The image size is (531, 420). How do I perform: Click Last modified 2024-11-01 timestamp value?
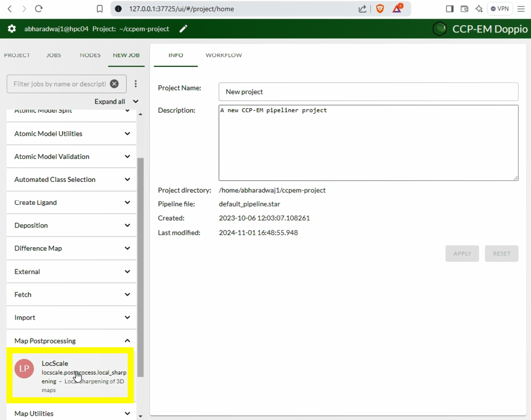tap(258, 232)
